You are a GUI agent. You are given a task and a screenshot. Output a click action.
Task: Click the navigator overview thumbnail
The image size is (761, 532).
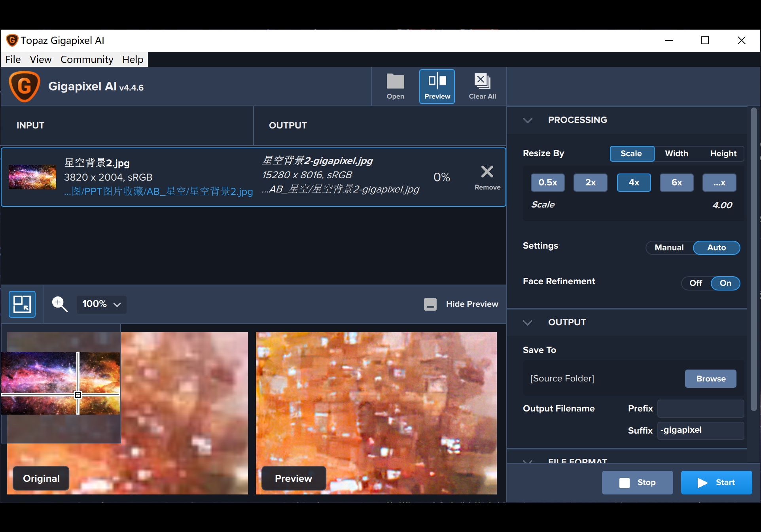coord(61,383)
